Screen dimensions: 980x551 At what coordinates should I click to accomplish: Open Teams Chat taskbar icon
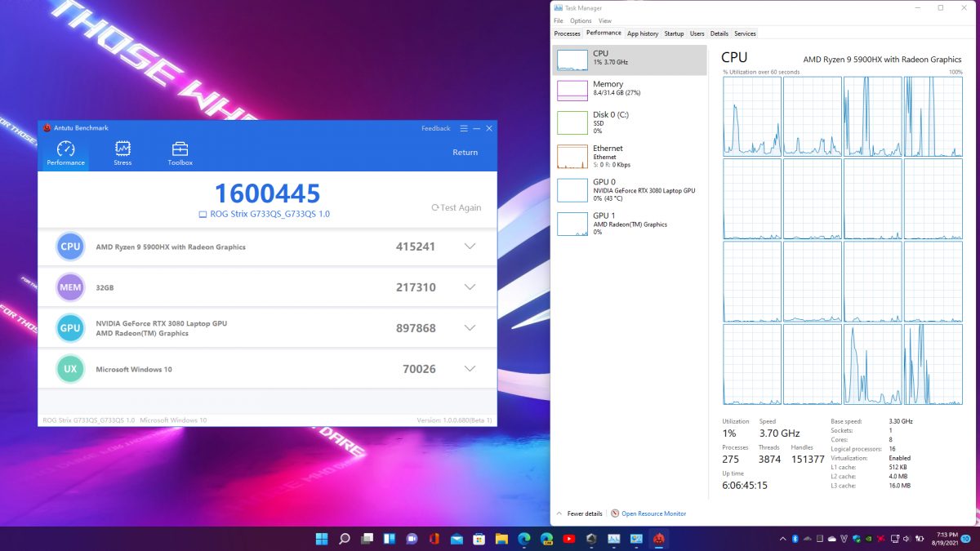[412, 539]
